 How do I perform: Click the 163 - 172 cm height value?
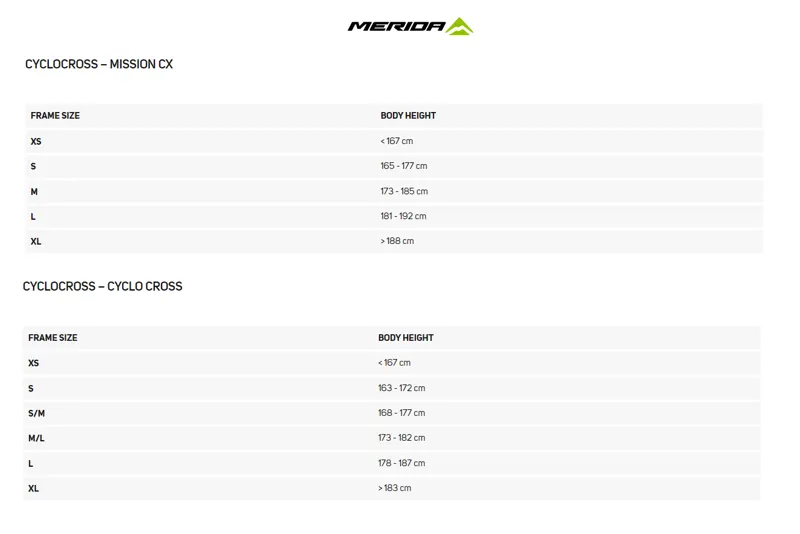pyautogui.click(x=402, y=388)
